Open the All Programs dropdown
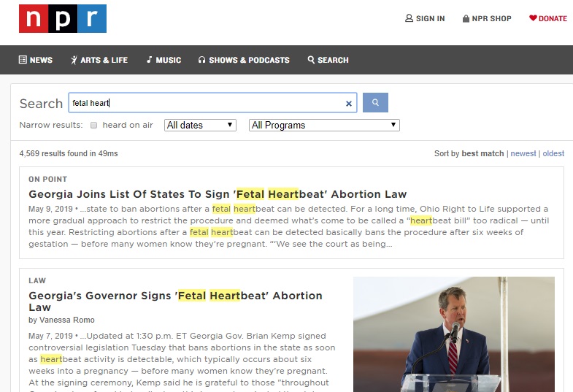This screenshot has width=573, height=392. [324, 126]
